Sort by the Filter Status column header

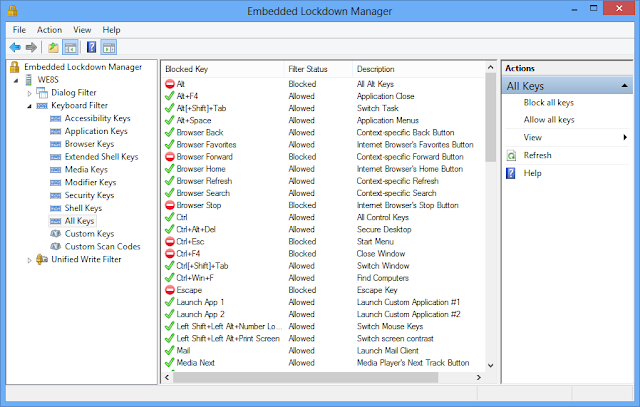click(x=318, y=69)
